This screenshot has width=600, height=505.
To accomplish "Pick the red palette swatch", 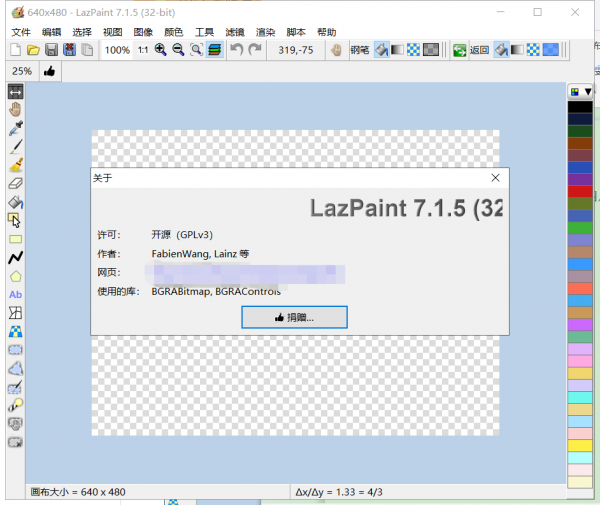I will pyautogui.click(x=580, y=191).
